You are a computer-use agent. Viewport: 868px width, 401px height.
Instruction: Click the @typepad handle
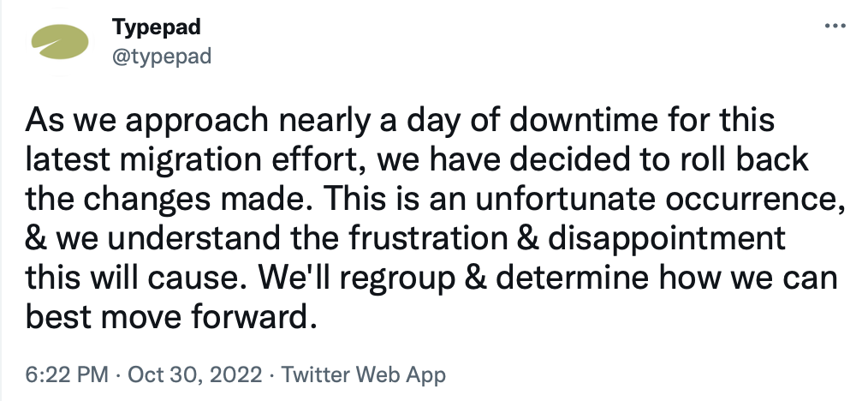162,57
